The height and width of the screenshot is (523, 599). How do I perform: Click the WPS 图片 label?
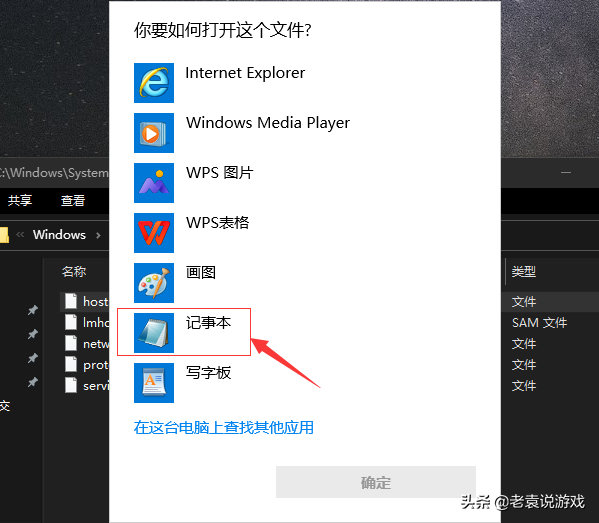(x=219, y=173)
